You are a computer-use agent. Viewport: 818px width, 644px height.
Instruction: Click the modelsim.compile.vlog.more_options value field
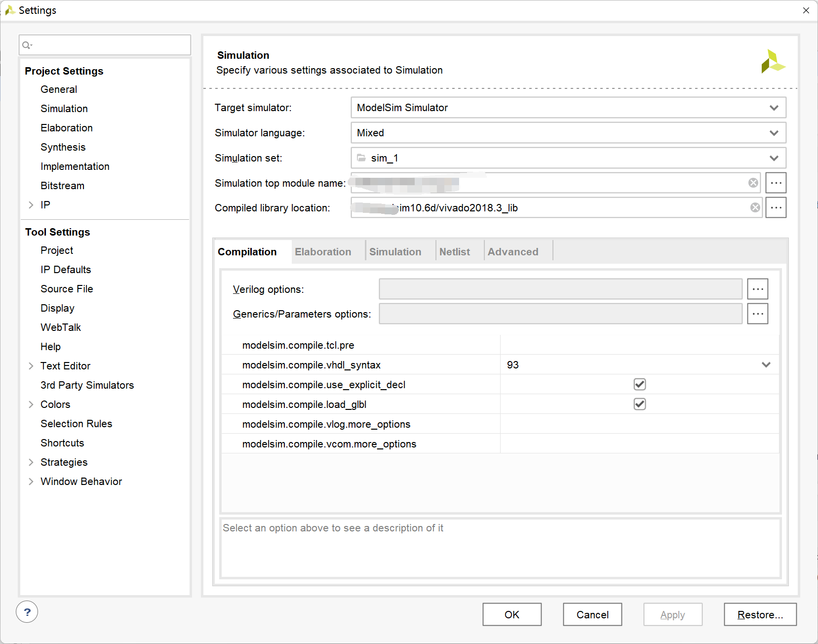(x=639, y=424)
